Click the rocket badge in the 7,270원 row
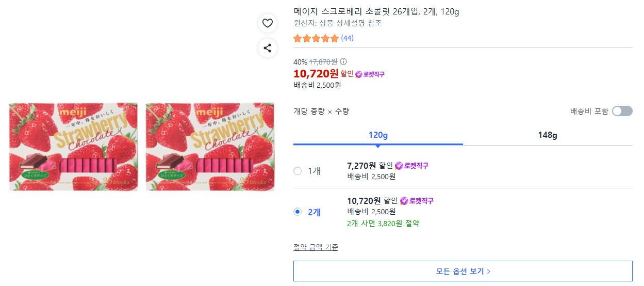Screen dimensions: 644x286 tap(411, 166)
